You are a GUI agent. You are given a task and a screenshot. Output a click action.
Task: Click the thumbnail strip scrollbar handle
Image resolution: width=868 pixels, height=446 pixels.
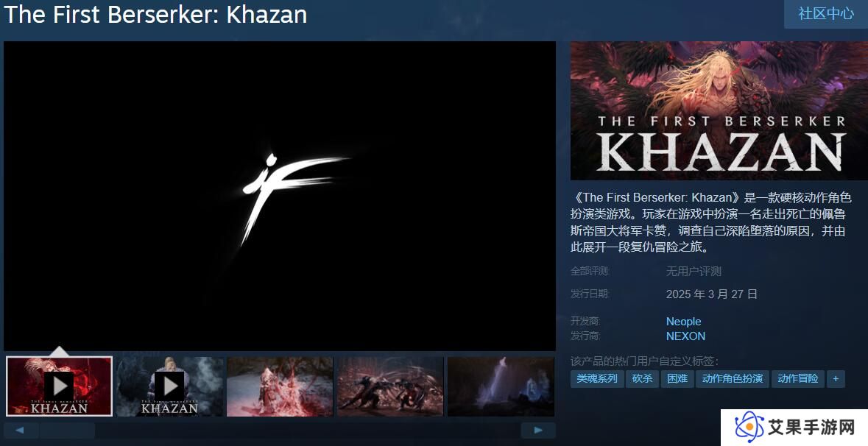click(x=68, y=430)
